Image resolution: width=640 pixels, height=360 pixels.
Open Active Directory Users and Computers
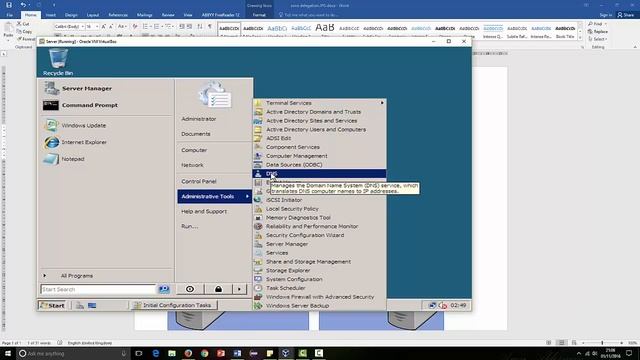(x=319, y=129)
